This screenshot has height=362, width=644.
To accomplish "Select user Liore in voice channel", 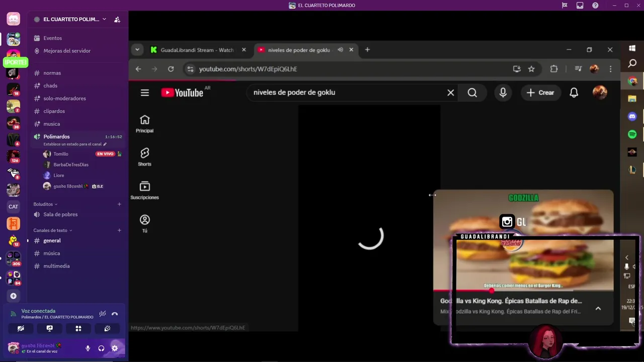I will (x=59, y=175).
